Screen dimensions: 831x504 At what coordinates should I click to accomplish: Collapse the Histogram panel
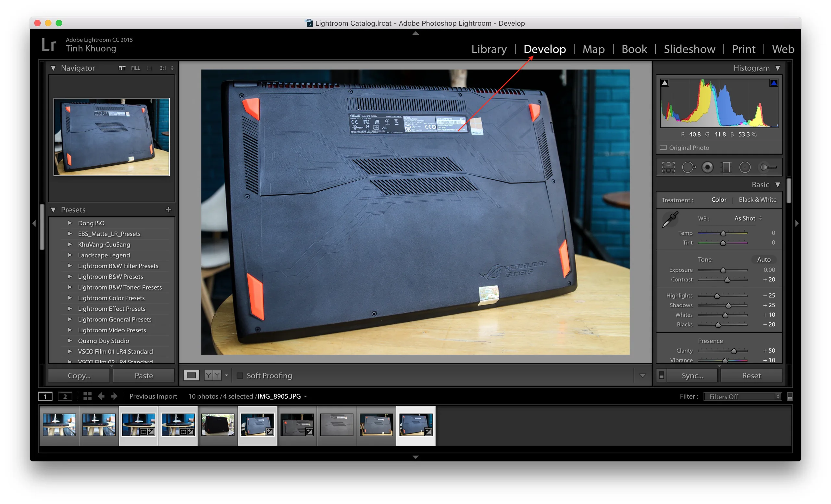(778, 68)
